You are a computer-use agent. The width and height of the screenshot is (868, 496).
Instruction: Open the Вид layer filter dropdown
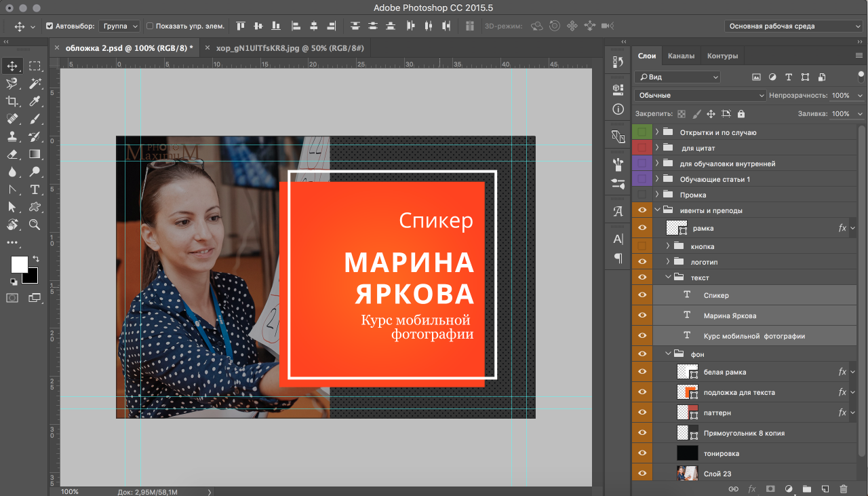click(677, 77)
